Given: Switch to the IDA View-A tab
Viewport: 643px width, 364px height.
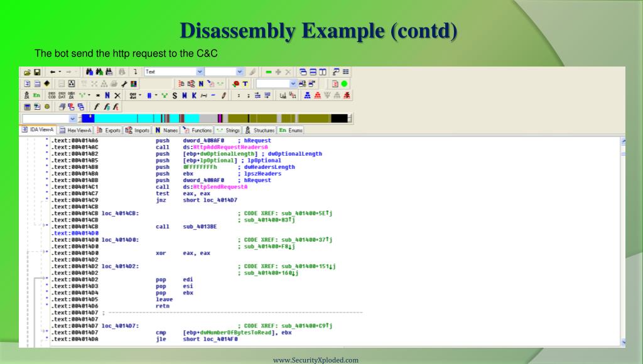Looking at the screenshot, I should pos(38,130).
